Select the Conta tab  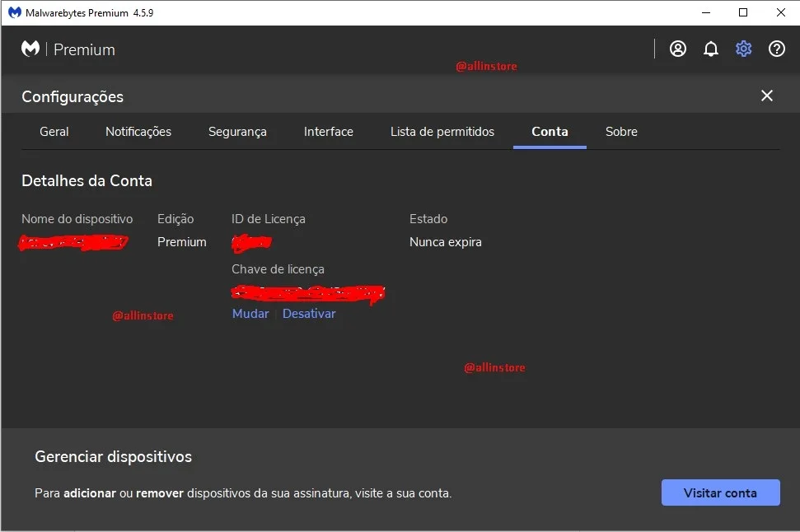pyautogui.click(x=550, y=132)
